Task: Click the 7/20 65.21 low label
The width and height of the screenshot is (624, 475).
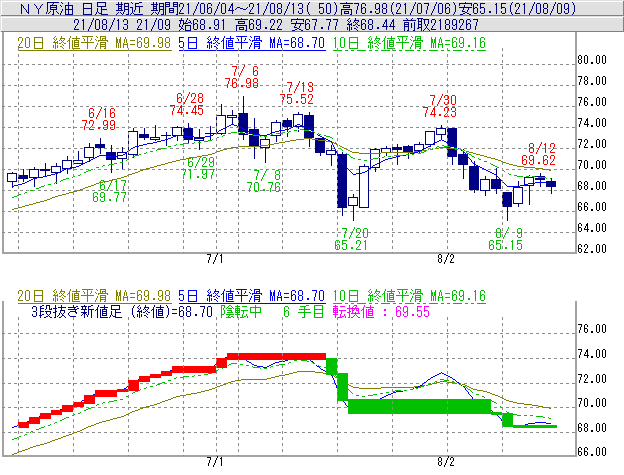Action: (x=351, y=239)
